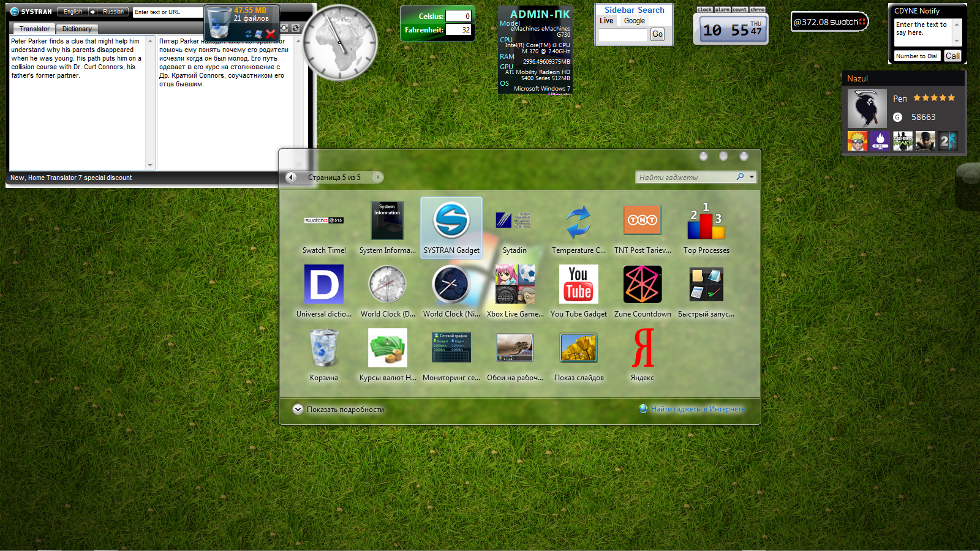Click the Portal 2 tile in Nazul gamercard
This screenshot has height=551, width=980.
pos(948,141)
